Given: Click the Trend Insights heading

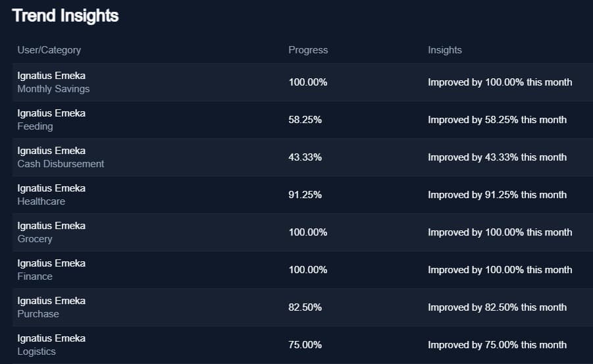Looking at the screenshot, I should click(65, 16).
